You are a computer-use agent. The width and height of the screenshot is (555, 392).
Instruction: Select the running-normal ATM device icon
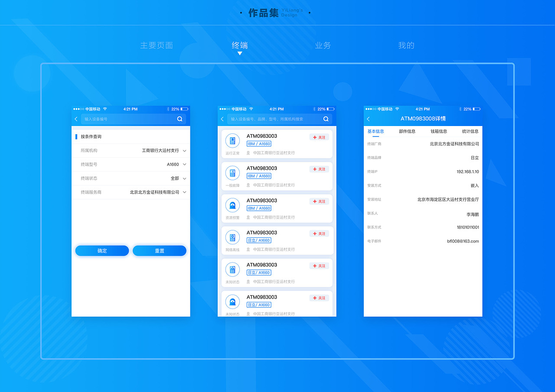pos(232,140)
